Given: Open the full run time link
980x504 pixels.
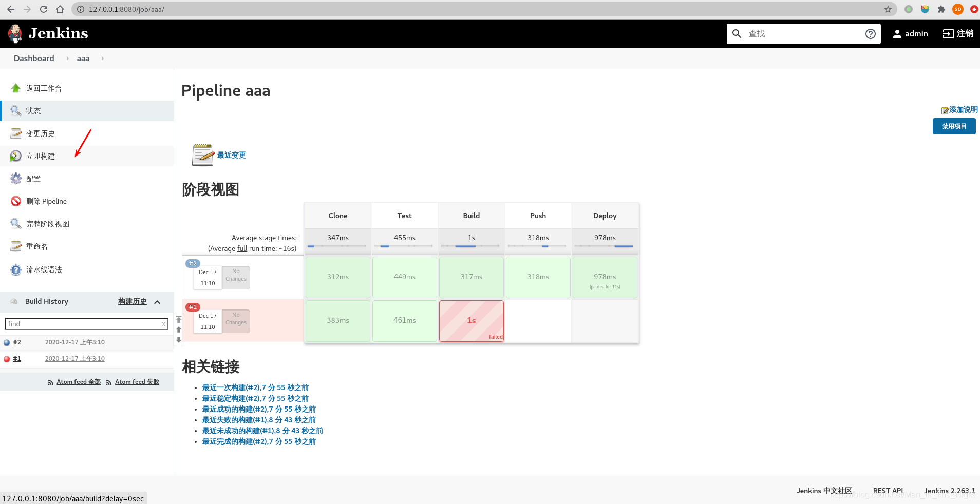Looking at the screenshot, I should pyautogui.click(x=242, y=248).
